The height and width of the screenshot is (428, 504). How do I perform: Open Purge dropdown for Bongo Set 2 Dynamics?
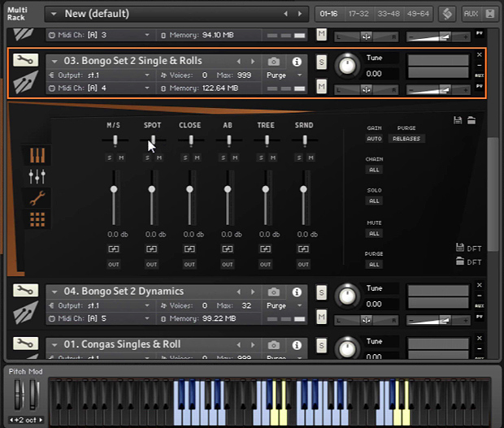300,305
